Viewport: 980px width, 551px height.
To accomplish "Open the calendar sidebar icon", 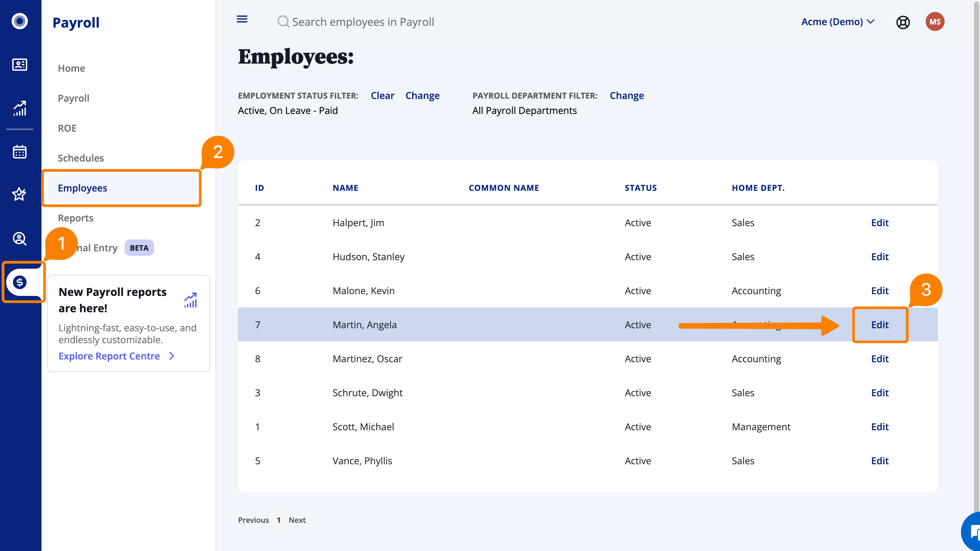I will [x=19, y=152].
